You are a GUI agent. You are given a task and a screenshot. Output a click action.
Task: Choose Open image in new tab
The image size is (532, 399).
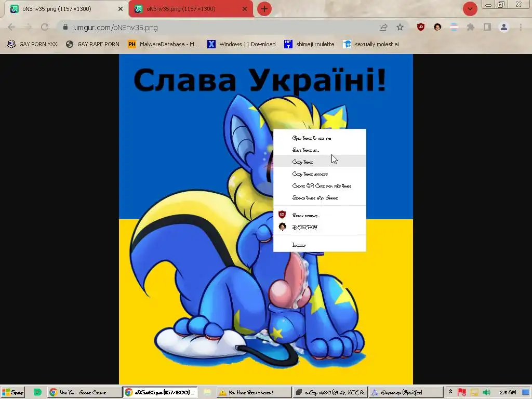(x=320, y=138)
